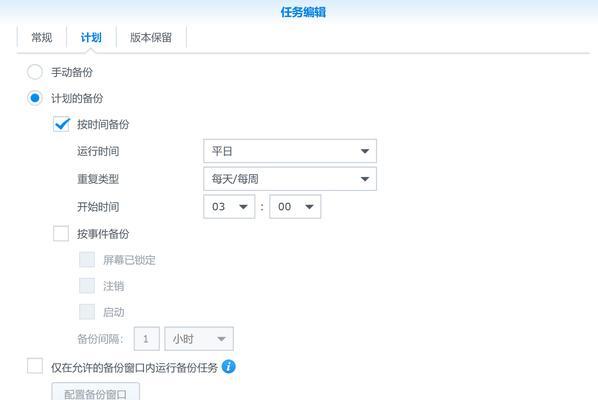The image size is (598, 400).
Task: Select the 计划 tab
Action: [x=91, y=37]
